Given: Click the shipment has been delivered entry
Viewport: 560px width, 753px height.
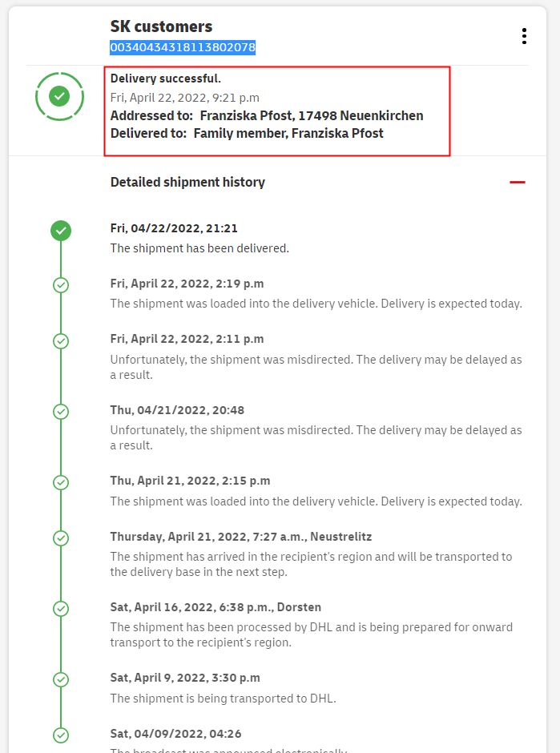Looking at the screenshot, I should [x=199, y=248].
